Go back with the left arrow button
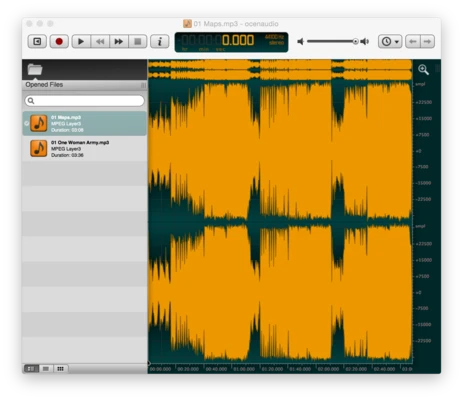The image size is (463, 400). point(413,42)
